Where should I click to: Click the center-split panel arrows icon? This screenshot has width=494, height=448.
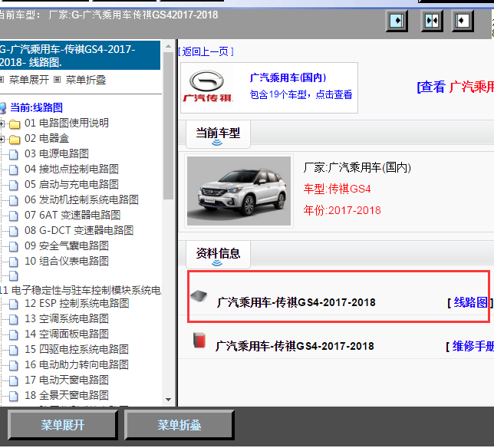click(432, 21)
